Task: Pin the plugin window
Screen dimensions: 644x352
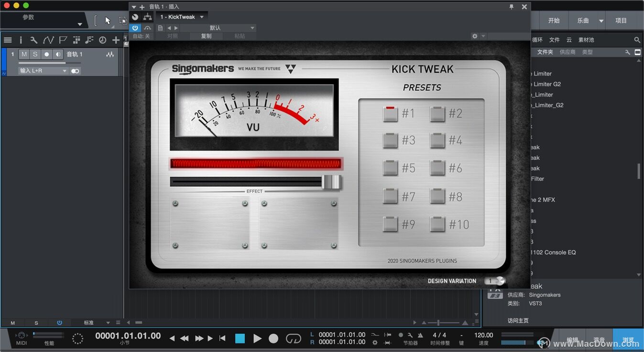Action: (x=512, y=7)
